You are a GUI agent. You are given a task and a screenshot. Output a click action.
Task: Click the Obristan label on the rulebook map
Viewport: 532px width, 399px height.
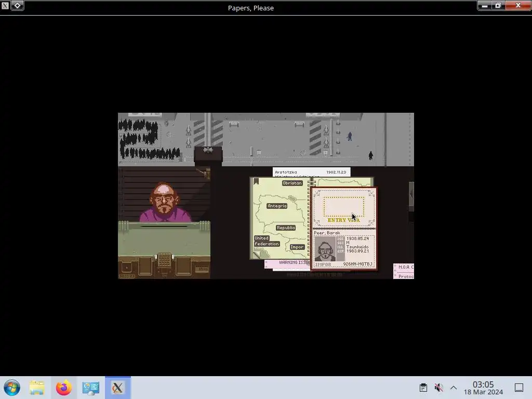point(292,183)
